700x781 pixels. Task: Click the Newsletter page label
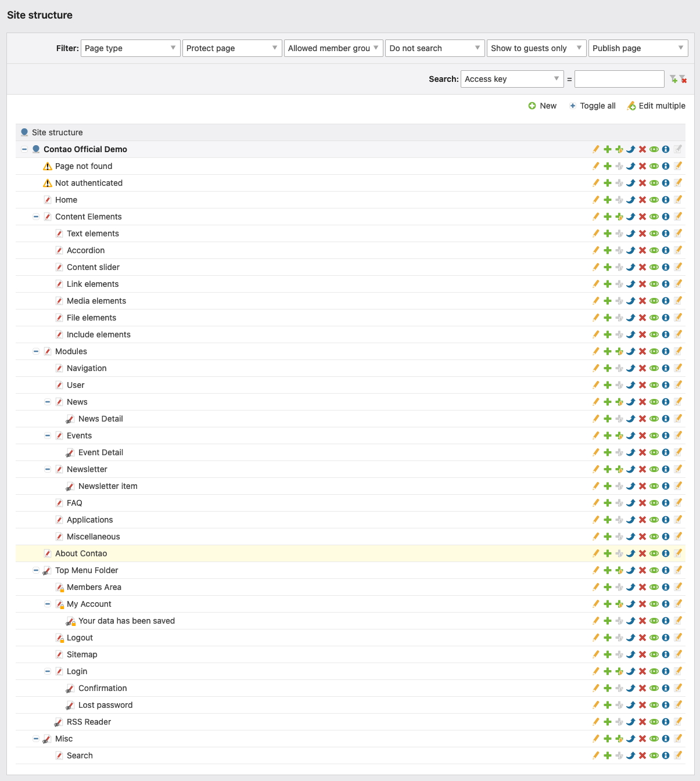(87, 469)
